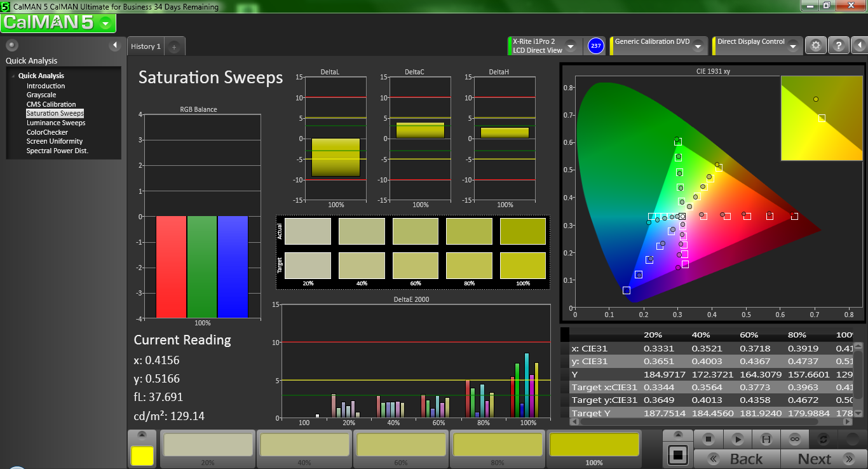
Task: Click the refresh icon in controls
Action: pos(824,439)
